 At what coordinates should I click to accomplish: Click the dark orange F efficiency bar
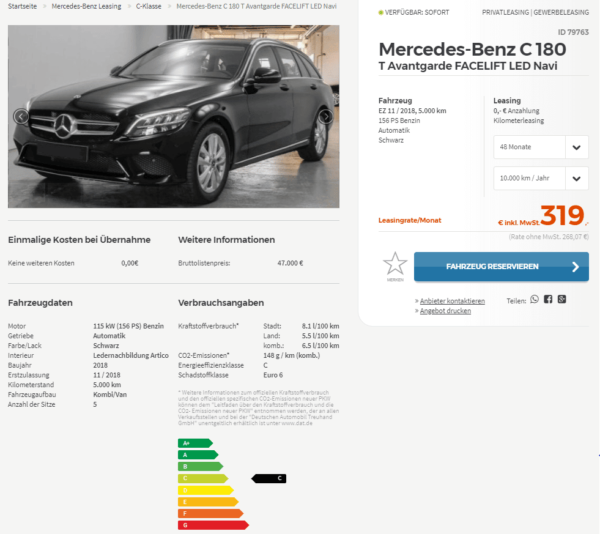210,513
